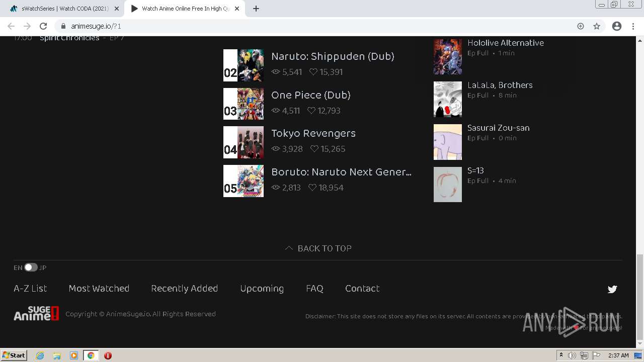Click the Boruto rank 05 thumbnail

pos(244,181)
